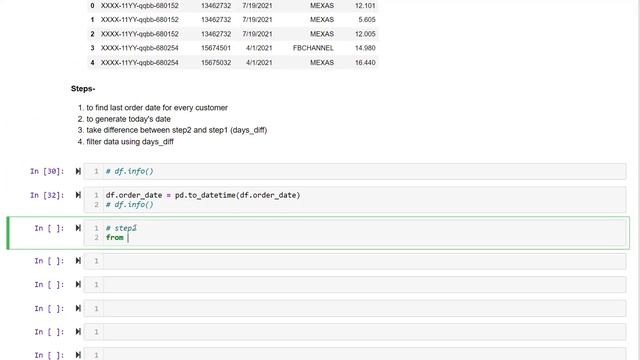Viewport: 640px width, 360px height.
Task: Click the 'Steps-' heading text
Action: pos(83,89)
